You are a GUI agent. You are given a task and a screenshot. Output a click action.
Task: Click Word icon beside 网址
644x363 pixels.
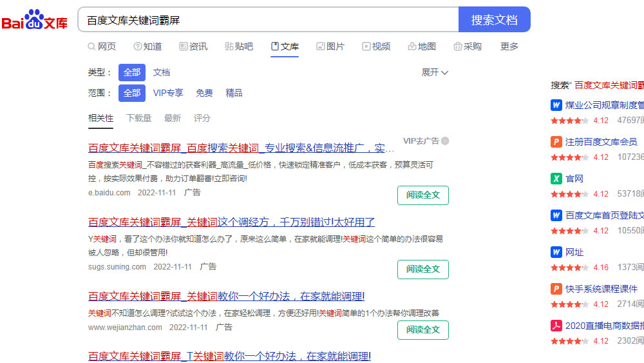[x=556, y=252]
